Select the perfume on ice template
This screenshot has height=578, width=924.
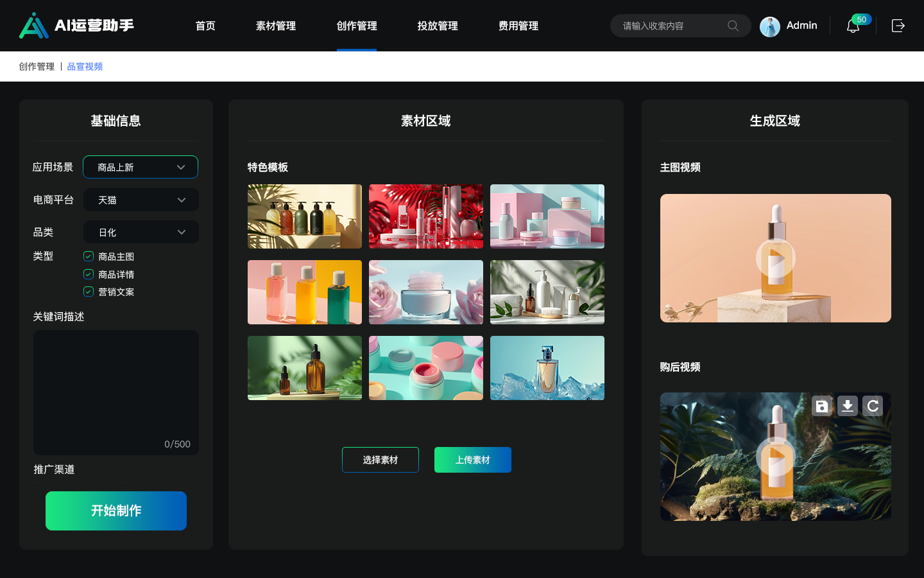pos(547,368)
